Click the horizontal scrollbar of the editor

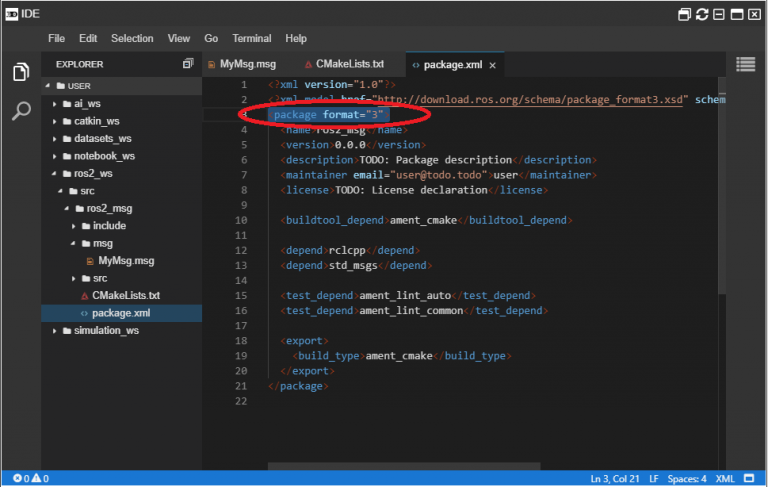click(404, 466)
